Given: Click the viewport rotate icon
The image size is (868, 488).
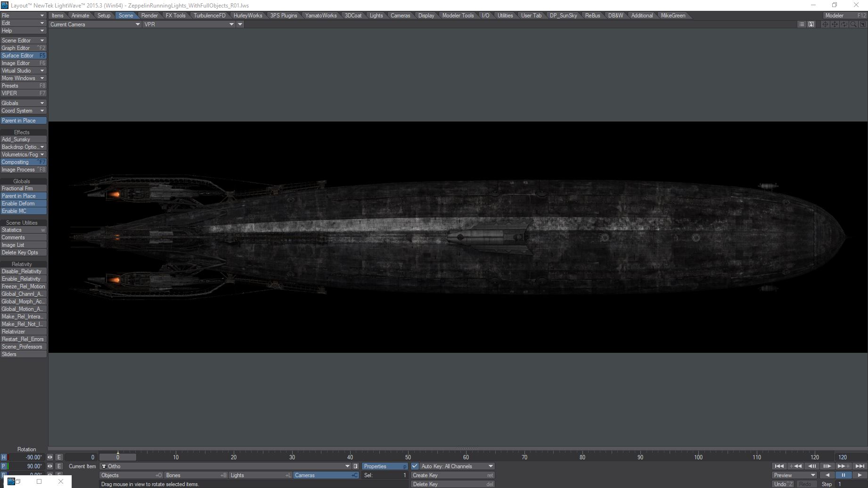Looking at the screenshot, I should pyautogui.click(x=844, y=24).
